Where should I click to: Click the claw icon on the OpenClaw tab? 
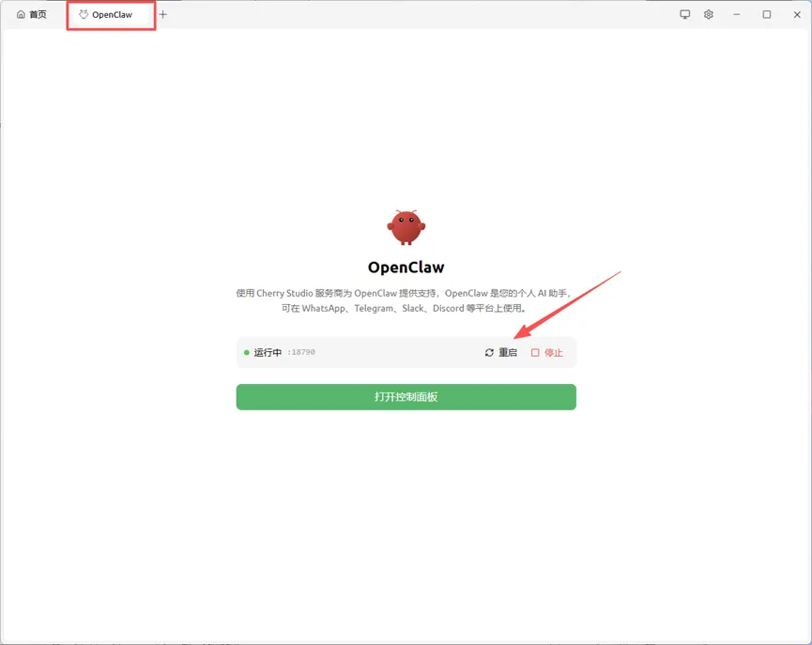[x=84, y=14]
